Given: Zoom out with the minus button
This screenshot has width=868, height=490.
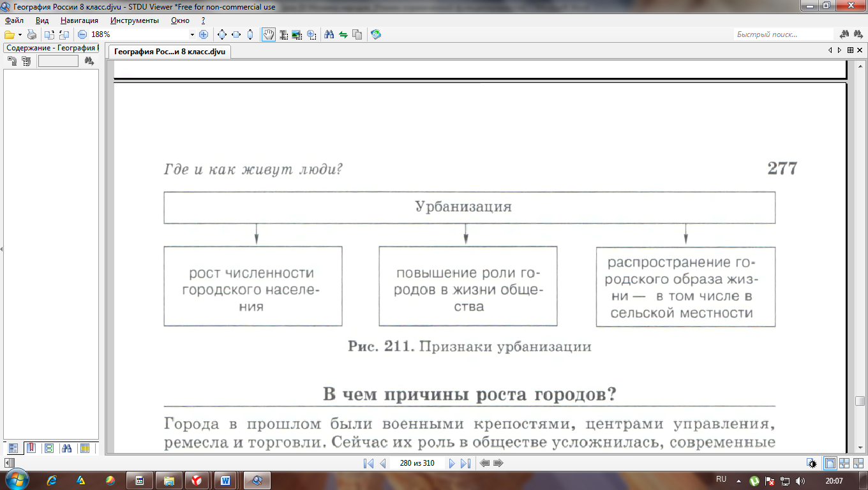Looking at the screenshot, I should tap(82, 34).
